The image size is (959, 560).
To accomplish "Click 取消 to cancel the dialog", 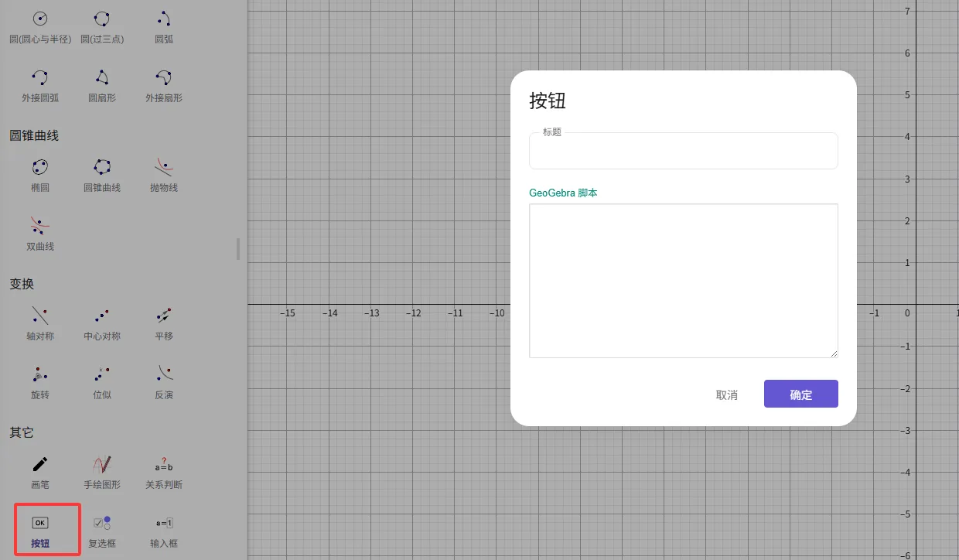I will 726,394.
